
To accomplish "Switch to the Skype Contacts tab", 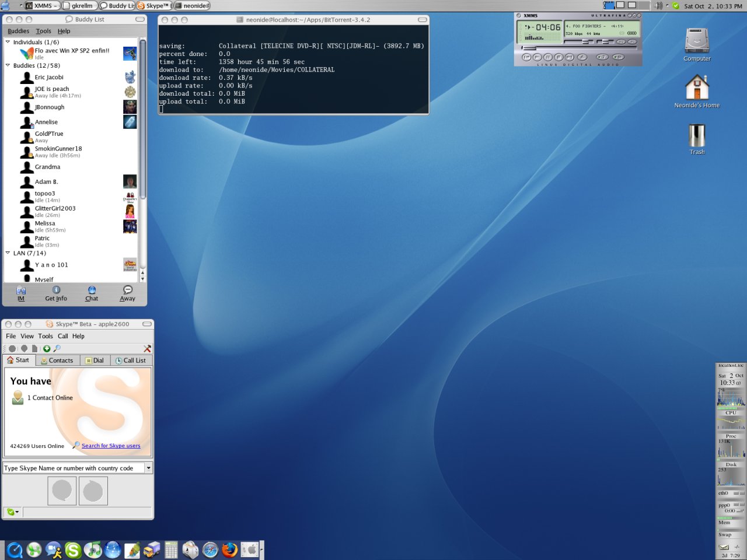I will [x=57, y=360].
